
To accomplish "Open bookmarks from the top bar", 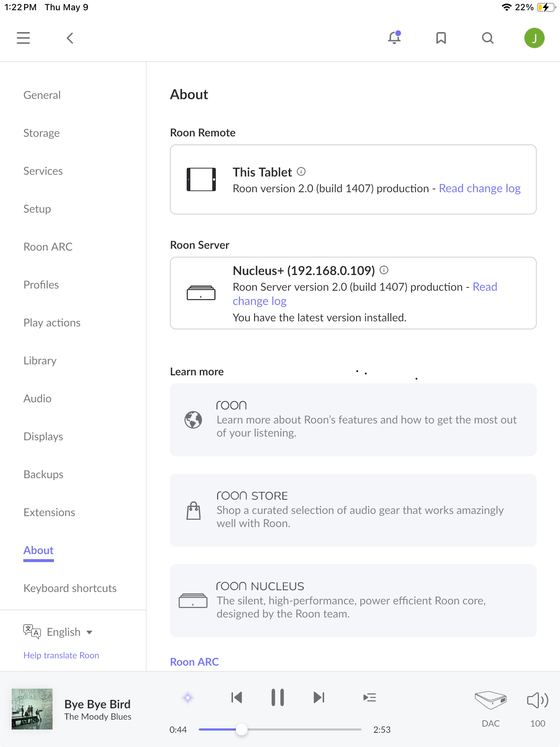I will (441, 38).
